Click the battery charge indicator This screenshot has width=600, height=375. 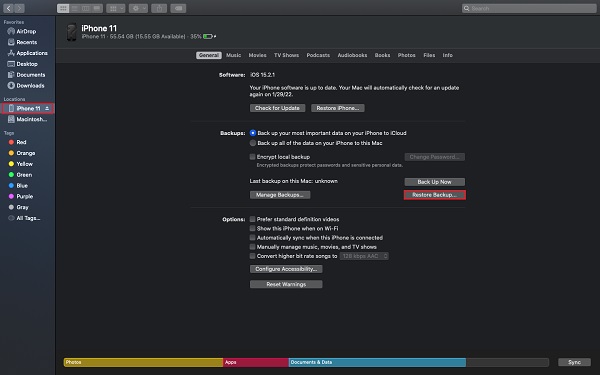pyautogui.click(x=208, y=36)
